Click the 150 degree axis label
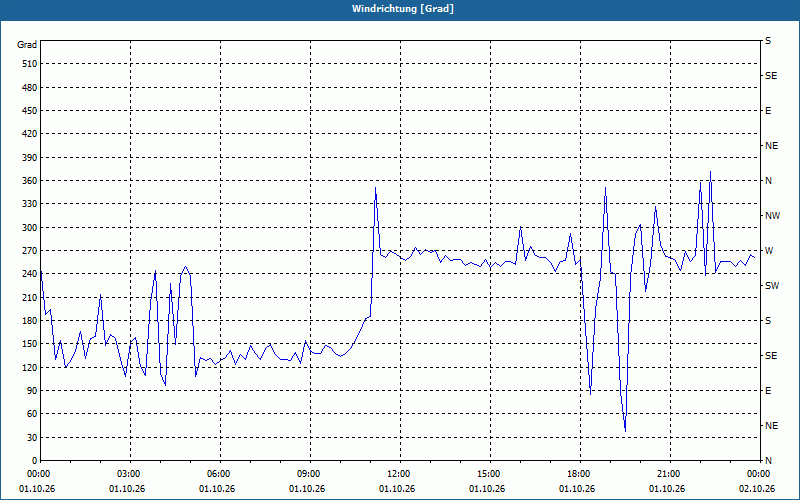 click(30, 344)
